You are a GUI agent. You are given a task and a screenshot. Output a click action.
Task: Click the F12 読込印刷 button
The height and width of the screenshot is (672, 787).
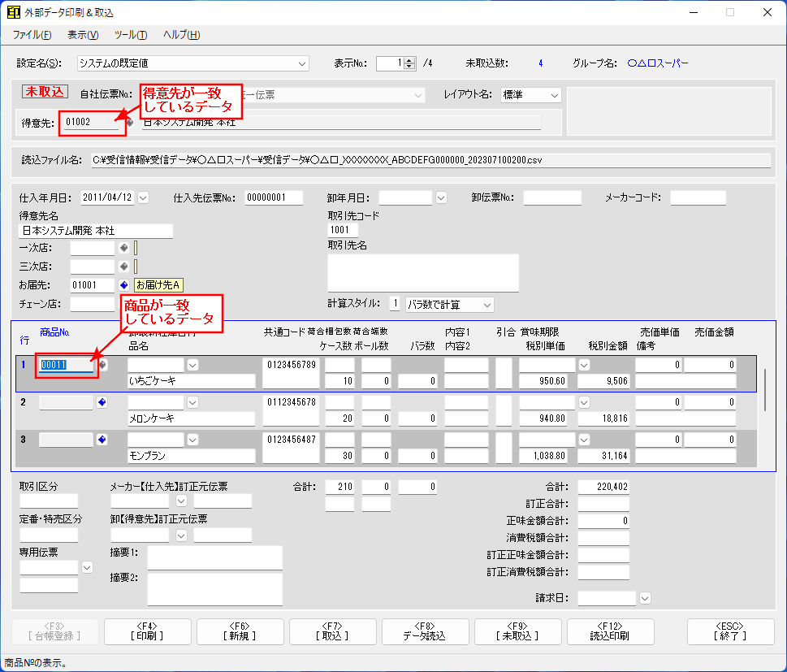(610, 631)
